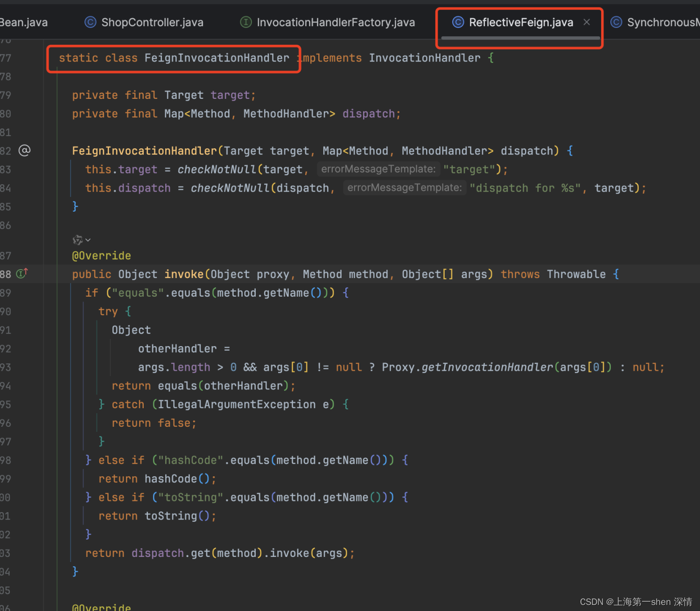Click the @Override annotation on line 87
Screen dimensions: 700x611
pos(101,256)
